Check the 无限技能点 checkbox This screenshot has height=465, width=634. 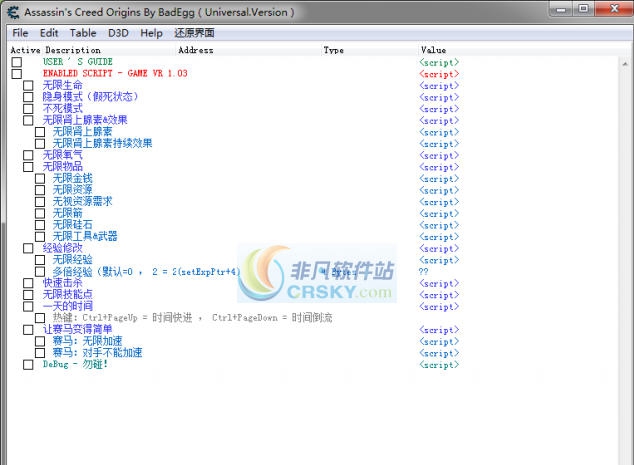28,295
